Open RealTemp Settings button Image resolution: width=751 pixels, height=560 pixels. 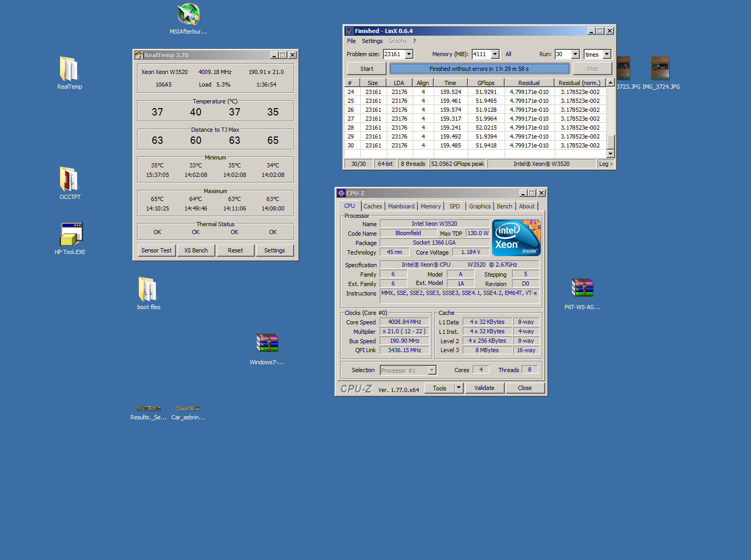(275, 250)
